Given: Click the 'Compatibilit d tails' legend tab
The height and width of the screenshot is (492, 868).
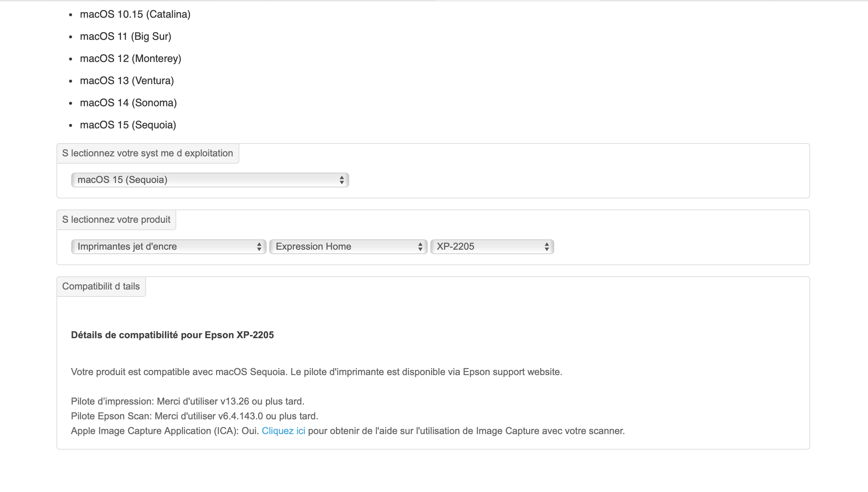Looking at the screenshot, I should point(101,287).
